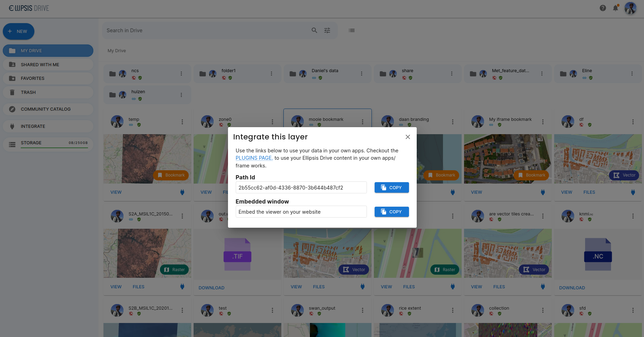Image resolution: width=644 pixels, height=337 pixels.
Task: Open options menu for test layer
Action: coord(272,310)
